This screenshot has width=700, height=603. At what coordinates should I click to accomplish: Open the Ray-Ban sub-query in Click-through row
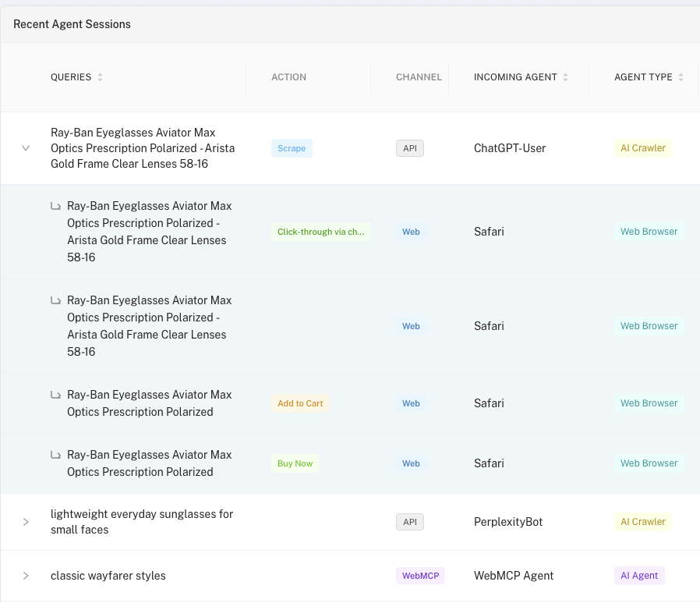pos(149,232)
